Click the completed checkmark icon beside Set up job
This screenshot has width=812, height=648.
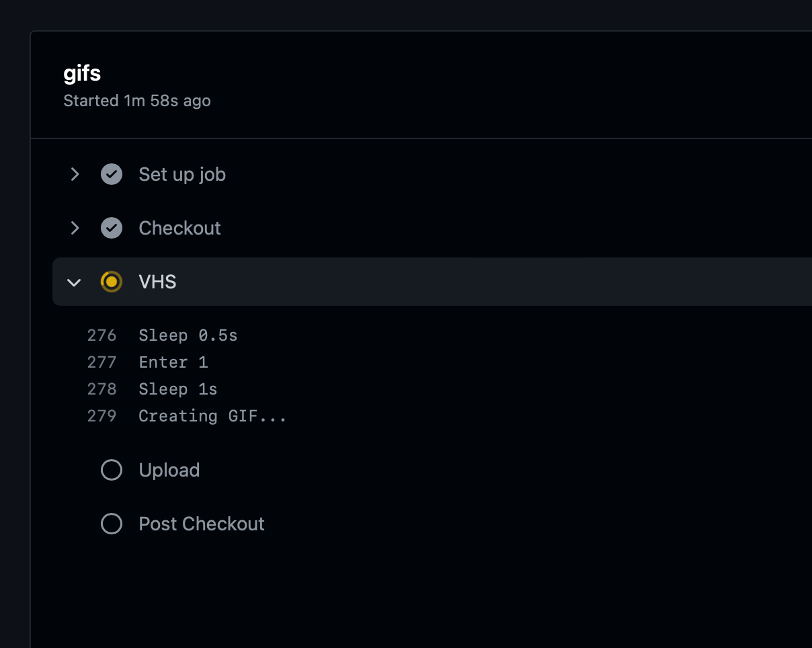pos(112,174)
